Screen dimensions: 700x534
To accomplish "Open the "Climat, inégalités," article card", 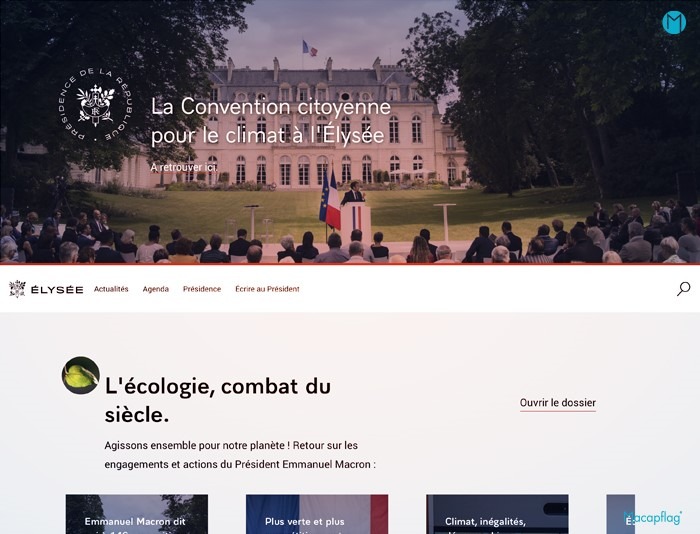I will [x=497, y=514].
